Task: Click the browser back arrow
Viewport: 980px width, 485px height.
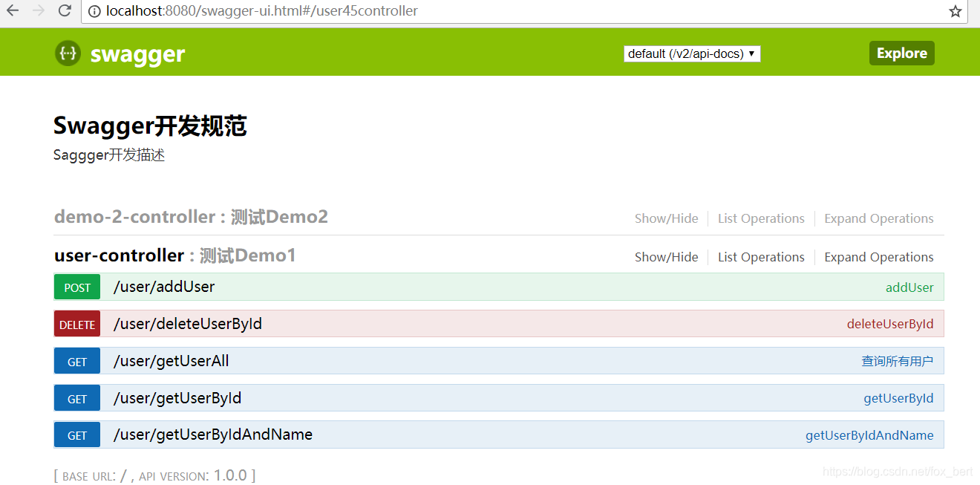Action: [x=13, y=10]
